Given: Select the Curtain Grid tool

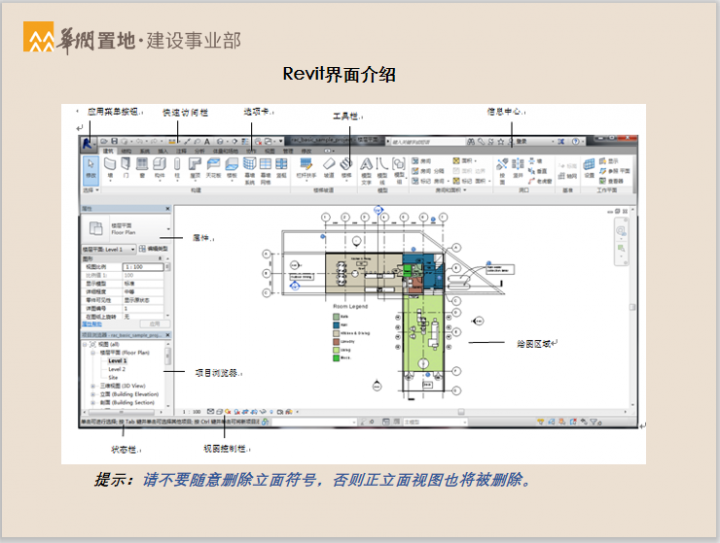Looking at the screenshot, I should point(265,170).
